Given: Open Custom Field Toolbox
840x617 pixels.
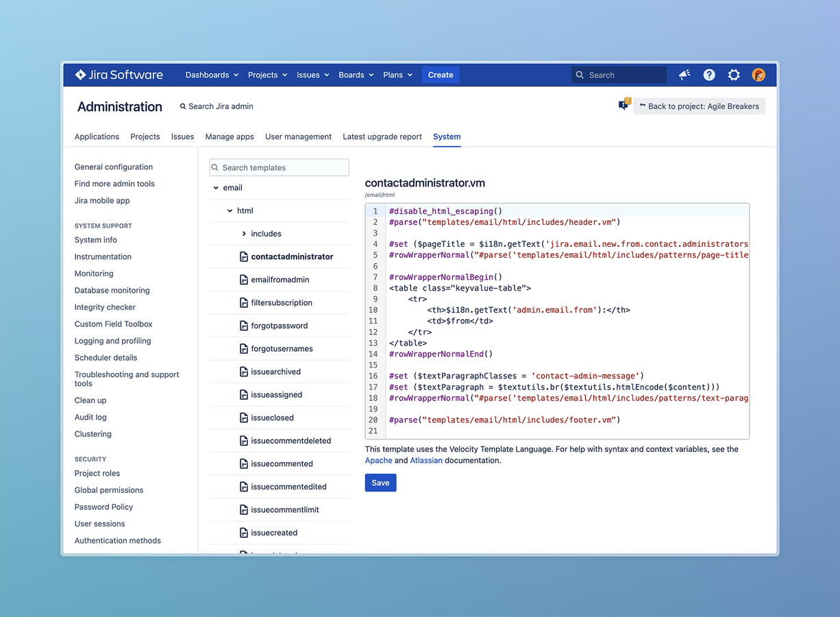Looking at the screenshot, I should click(114, 324).
